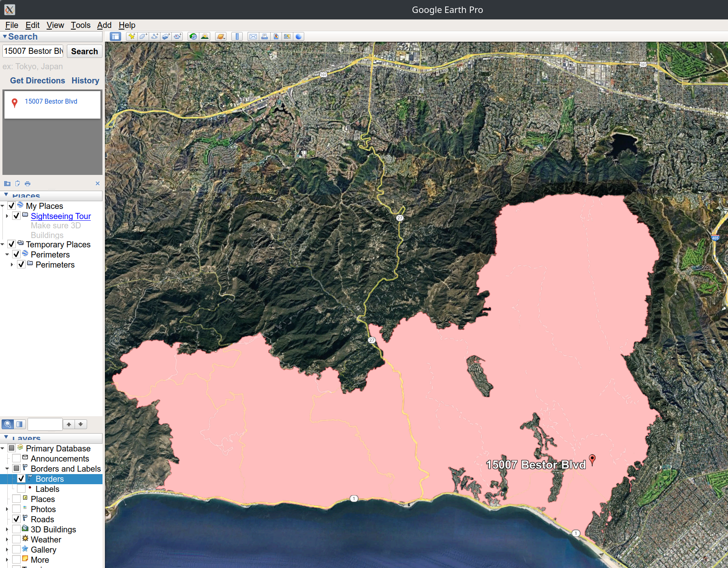Click the opacity/split view icon beside magnifier
The width and height of the screenshot is (728, 568).
(x=19, y=424)
